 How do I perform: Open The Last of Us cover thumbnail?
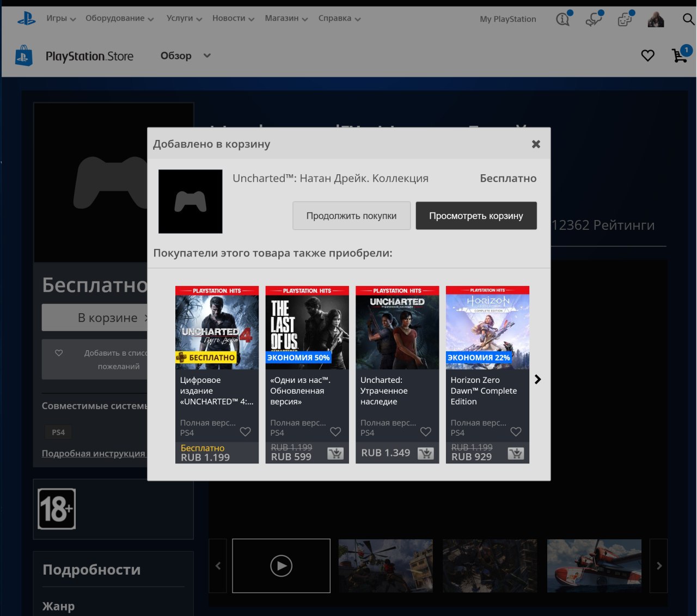tap(307, 328)
